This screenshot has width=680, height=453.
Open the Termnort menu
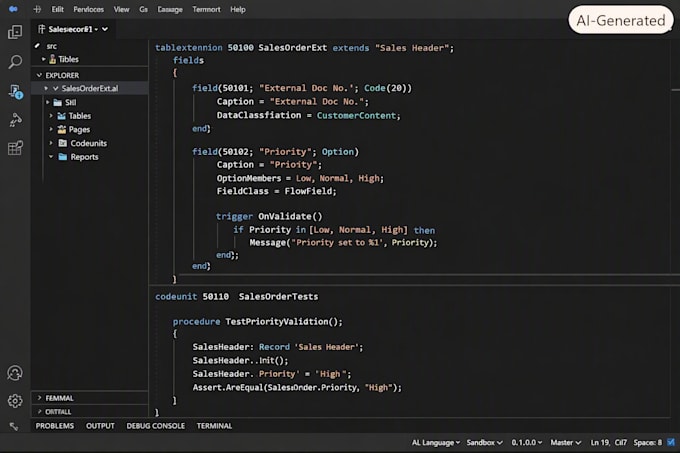pyautogui.click(x=206, y=9)
